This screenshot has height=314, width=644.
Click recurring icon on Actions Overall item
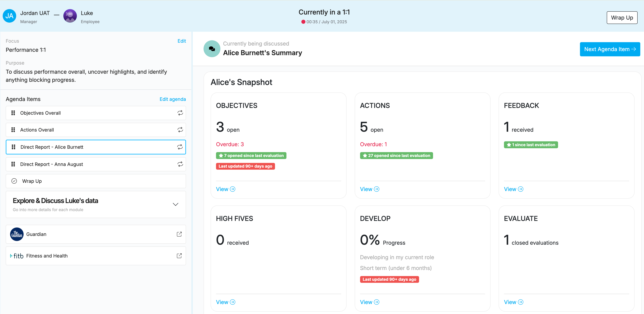180,130
